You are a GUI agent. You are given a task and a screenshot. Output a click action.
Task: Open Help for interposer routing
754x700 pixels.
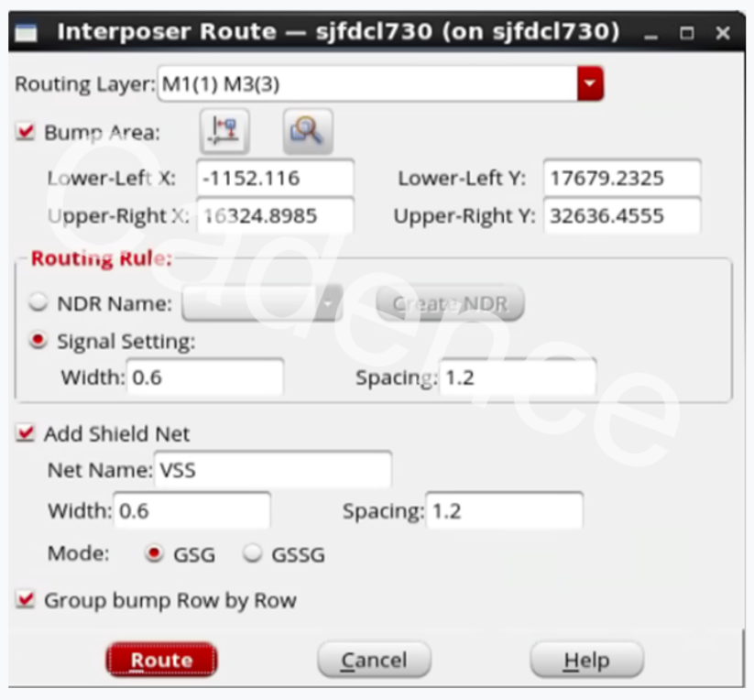[x=586, y=660]
